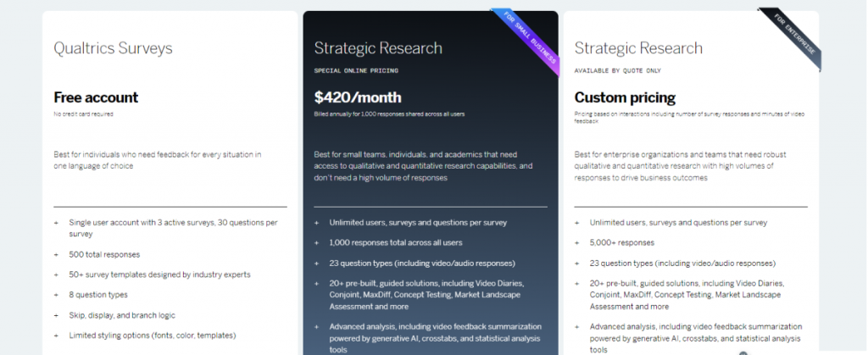Click plus icon next to '8 question types'

coord(57,295)
